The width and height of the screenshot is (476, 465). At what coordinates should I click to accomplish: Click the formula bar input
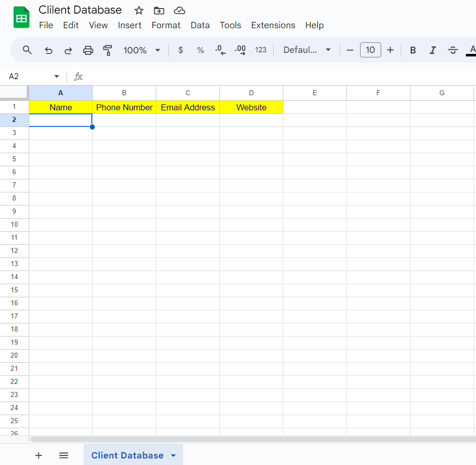[279, 77]
